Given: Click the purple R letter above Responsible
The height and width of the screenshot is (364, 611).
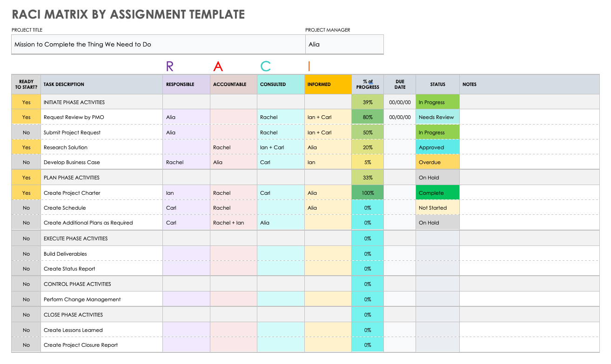Looking at the screenshot, I should pyautogui.click(x=169, y=66).
